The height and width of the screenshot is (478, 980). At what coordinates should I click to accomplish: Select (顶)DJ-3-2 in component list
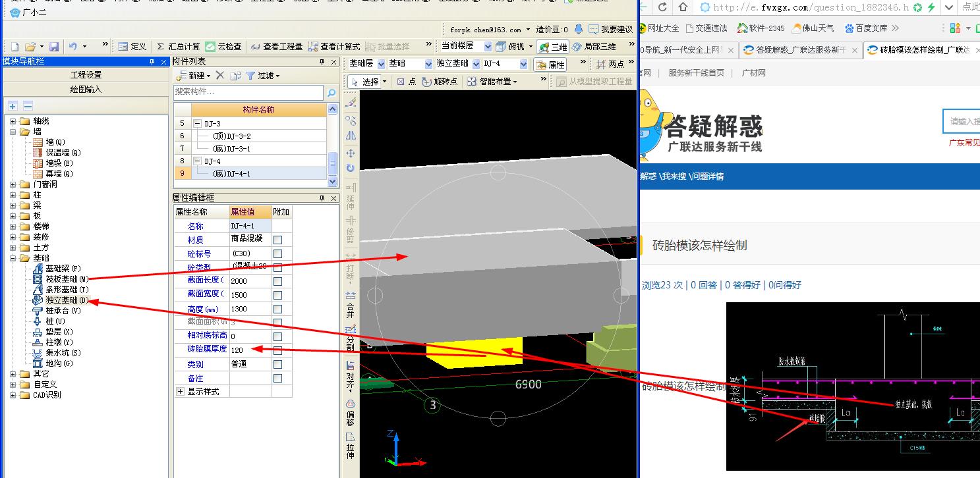pos(231,136)
